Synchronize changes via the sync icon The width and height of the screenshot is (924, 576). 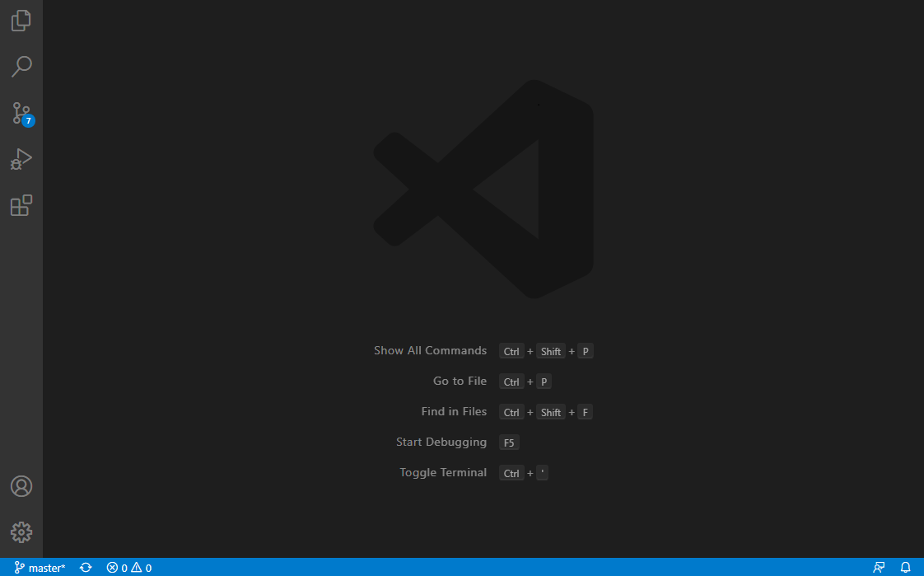(86, 568)
